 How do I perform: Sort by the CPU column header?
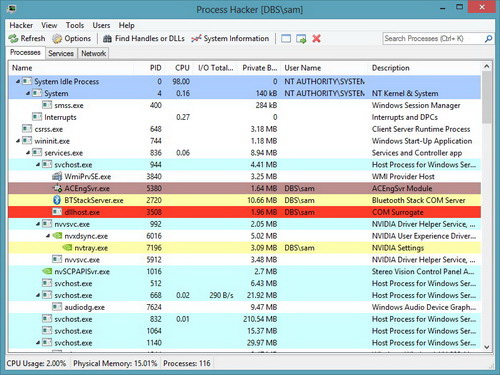pos(178,68)
